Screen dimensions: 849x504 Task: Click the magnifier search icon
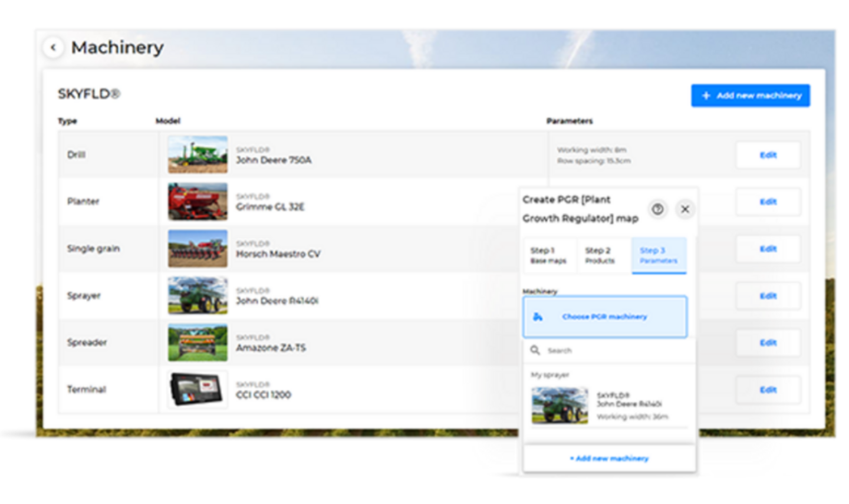click(535, 350)
